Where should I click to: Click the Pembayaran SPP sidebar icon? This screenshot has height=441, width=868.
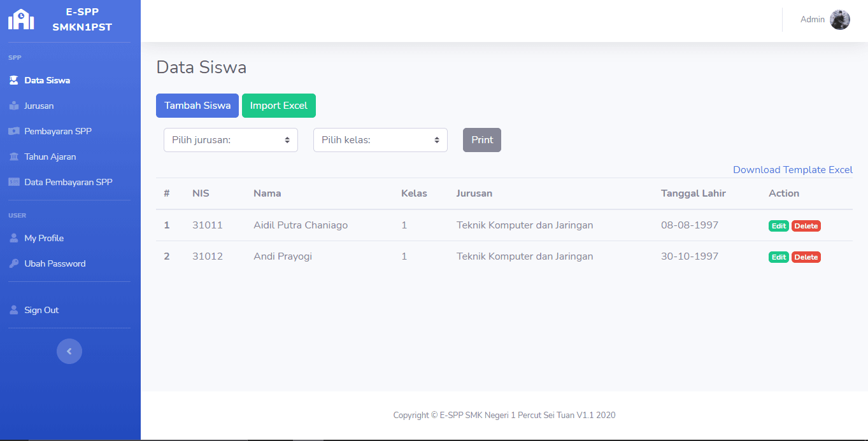(14, 130)
